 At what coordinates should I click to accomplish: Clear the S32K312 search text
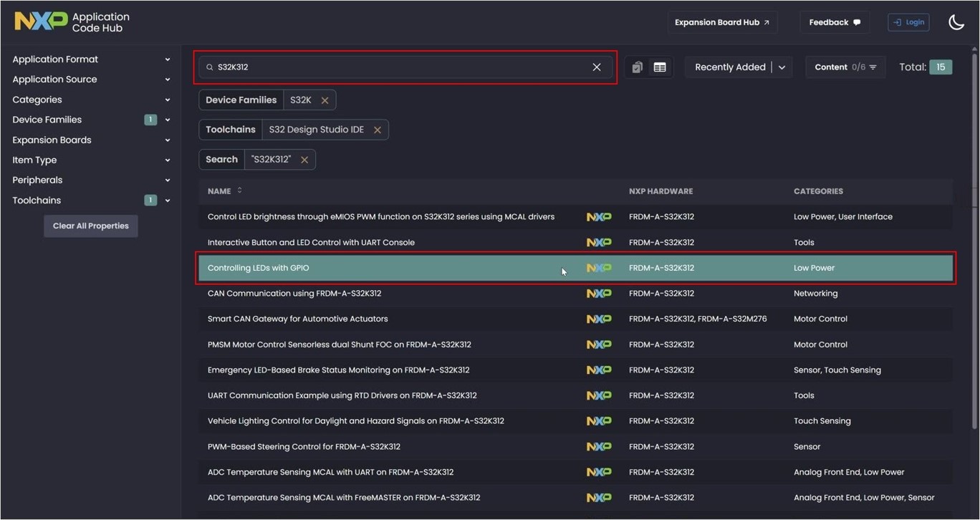tap(597, 67)
